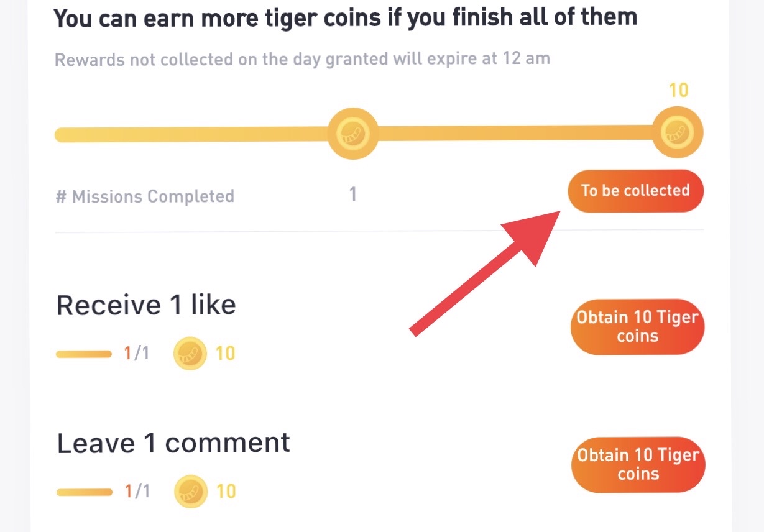Image resolution: width=764 pixels, height=532 pixels.
Task: Claim 10 Tiger coins for "Leave 1 comment"
Action: (x=638, y=465)
